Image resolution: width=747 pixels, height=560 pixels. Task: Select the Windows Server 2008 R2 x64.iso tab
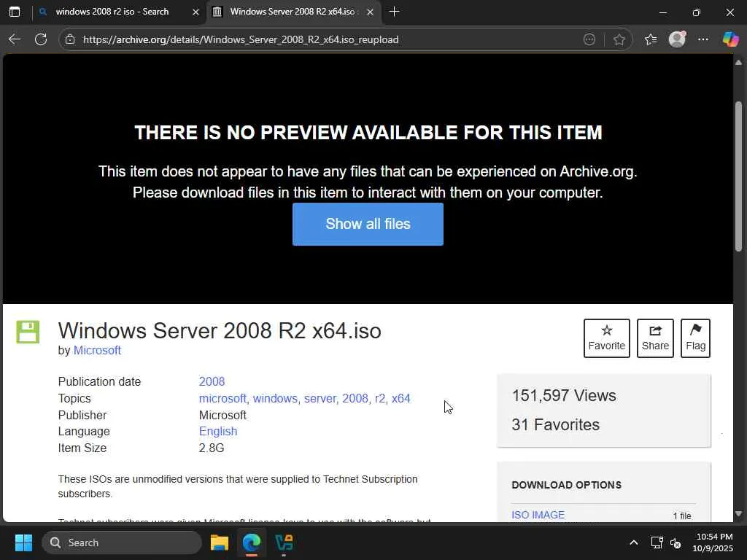pos(292,12)
